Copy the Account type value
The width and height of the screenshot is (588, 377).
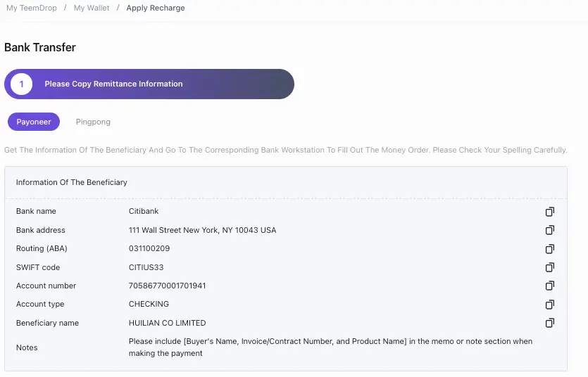click(550, 305)
